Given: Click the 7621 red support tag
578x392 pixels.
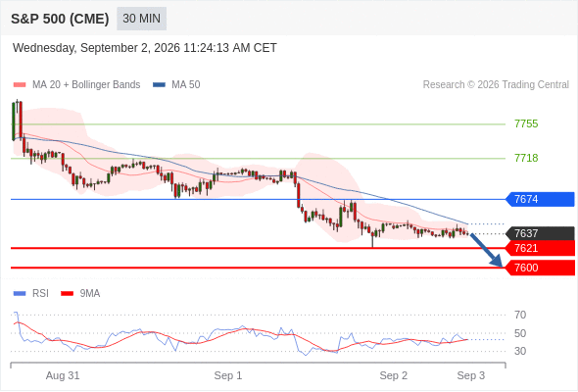Looking at the screenshot, I should pos(540,248).
